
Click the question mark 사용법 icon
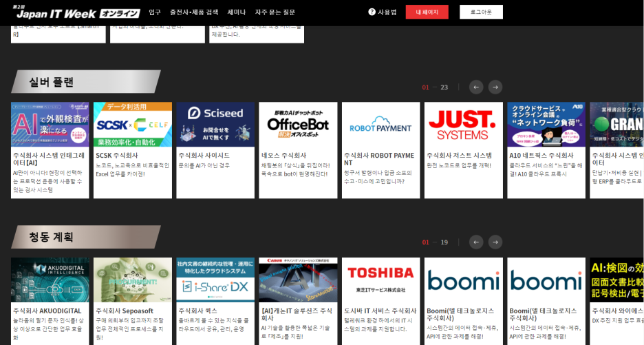click(x=372, y=12)
